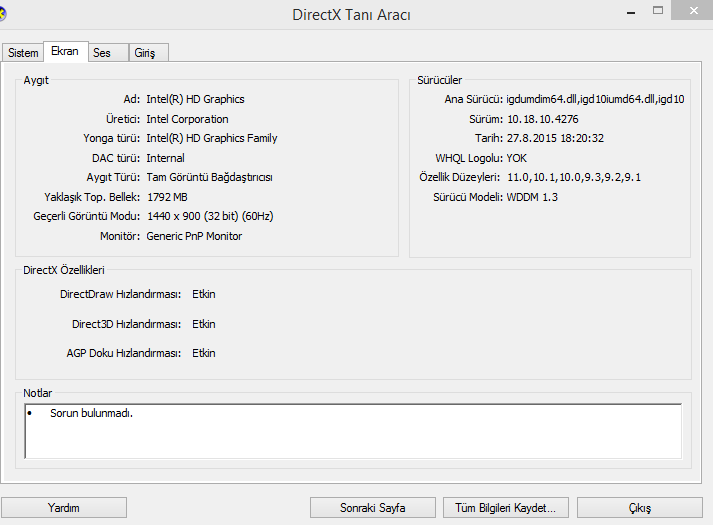Click the '1440 x 900 (32 bit) (60Hz)' display mode
This screenshot has height=525, width=713.
click(x=210, y=216)
